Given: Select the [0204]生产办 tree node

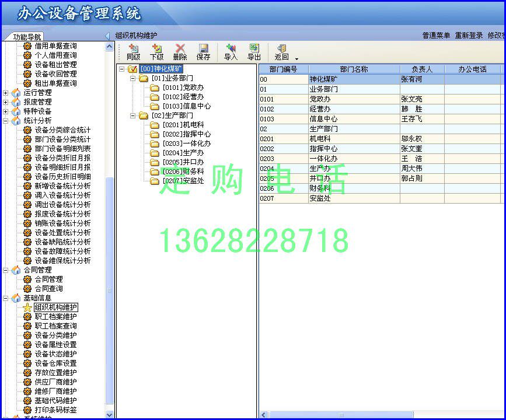Looking at the screenshot, I should point(183,153).
